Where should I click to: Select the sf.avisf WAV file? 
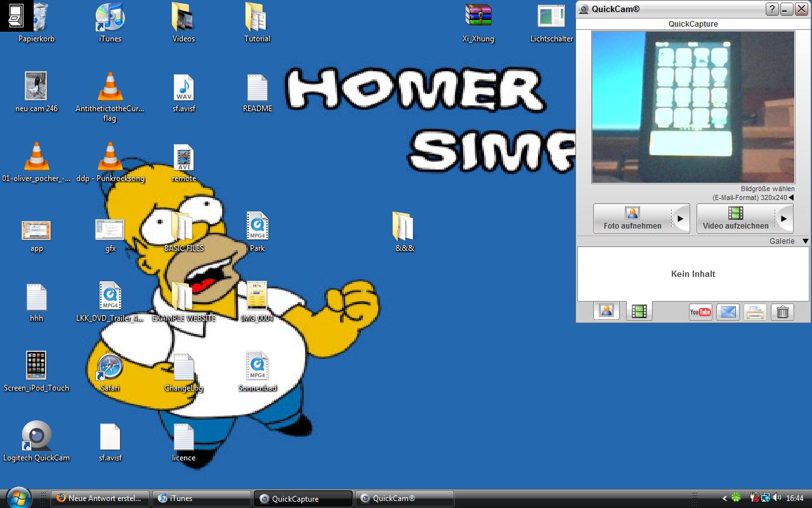click(x=183, y=92)
